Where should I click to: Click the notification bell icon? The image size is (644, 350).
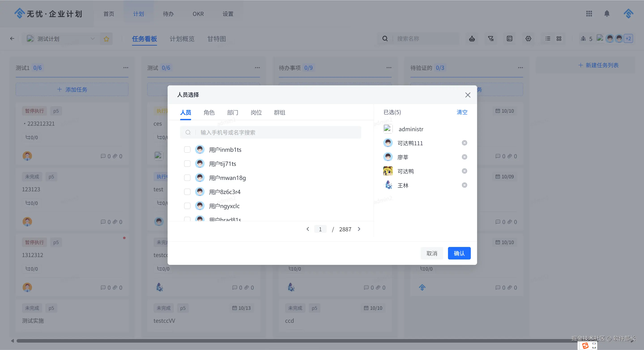(607, 13)
